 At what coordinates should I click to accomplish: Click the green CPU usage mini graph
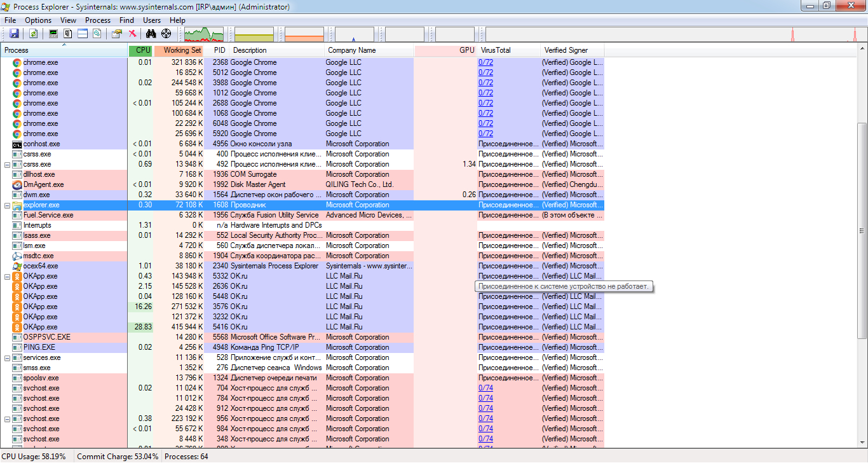point(204,34)
